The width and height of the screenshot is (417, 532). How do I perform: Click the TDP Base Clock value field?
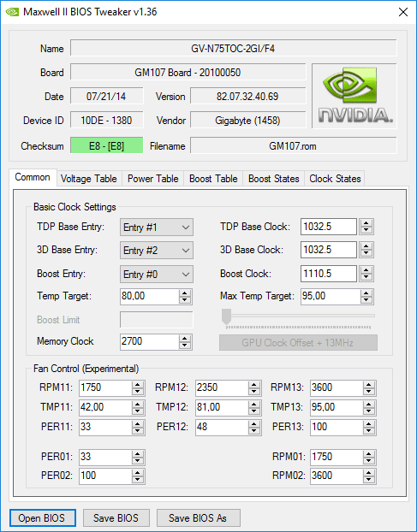(328, 227)
